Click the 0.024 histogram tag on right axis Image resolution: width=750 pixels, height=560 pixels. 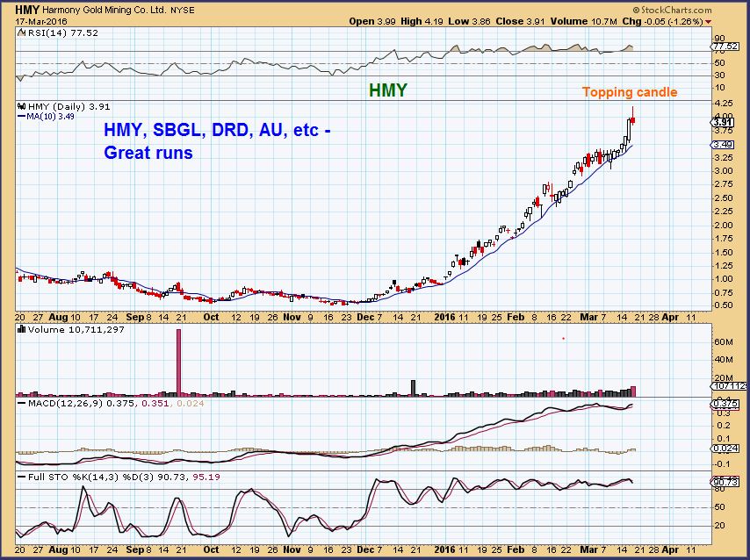725,449
